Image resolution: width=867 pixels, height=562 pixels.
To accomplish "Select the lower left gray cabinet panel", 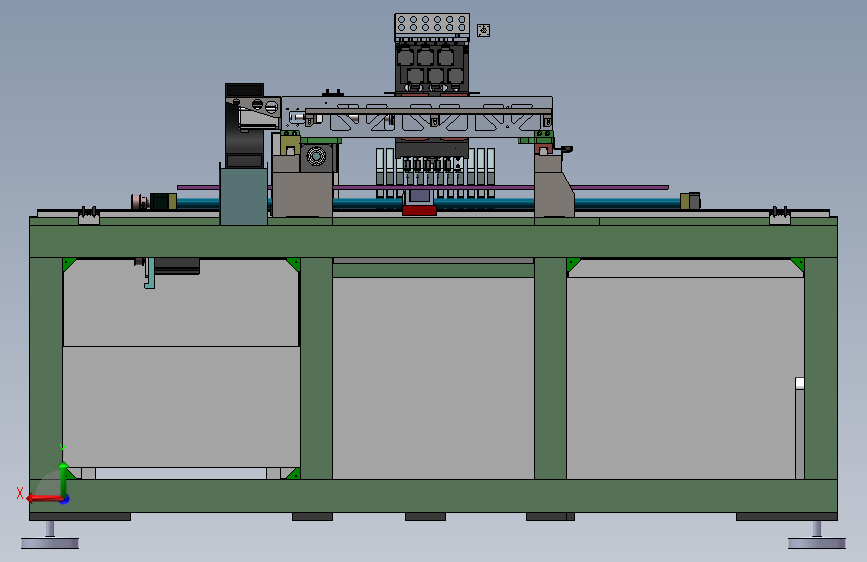I will 181,407.
